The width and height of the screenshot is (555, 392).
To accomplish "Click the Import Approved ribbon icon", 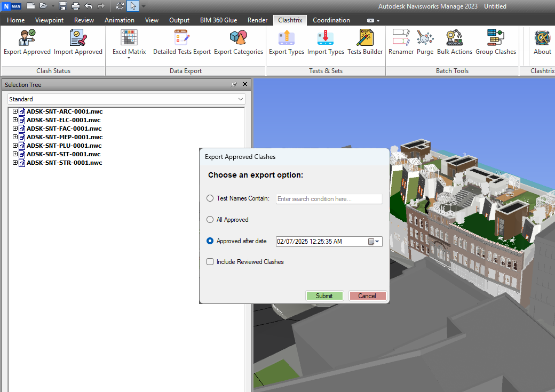I will pyautogui.click(x=78, y=37).
